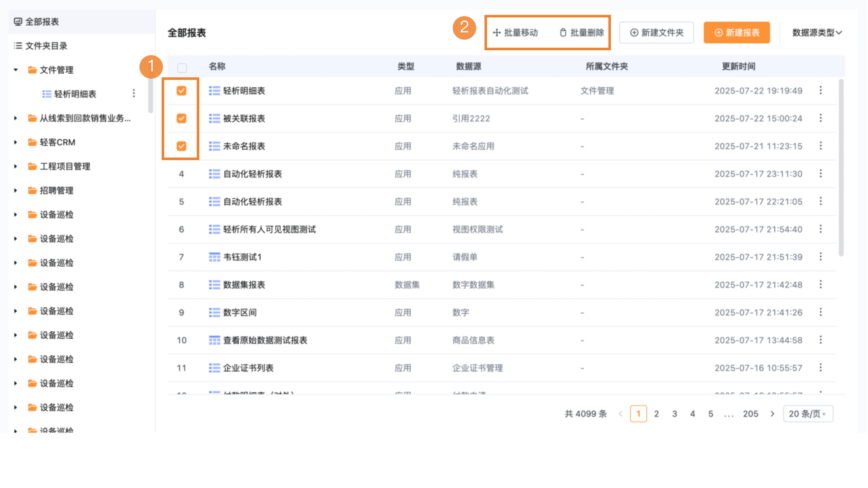Click the sidebar 轻析明细表 three-dot menu
Image resolution: width=868 pixels, height=488 pixels.
134,93
